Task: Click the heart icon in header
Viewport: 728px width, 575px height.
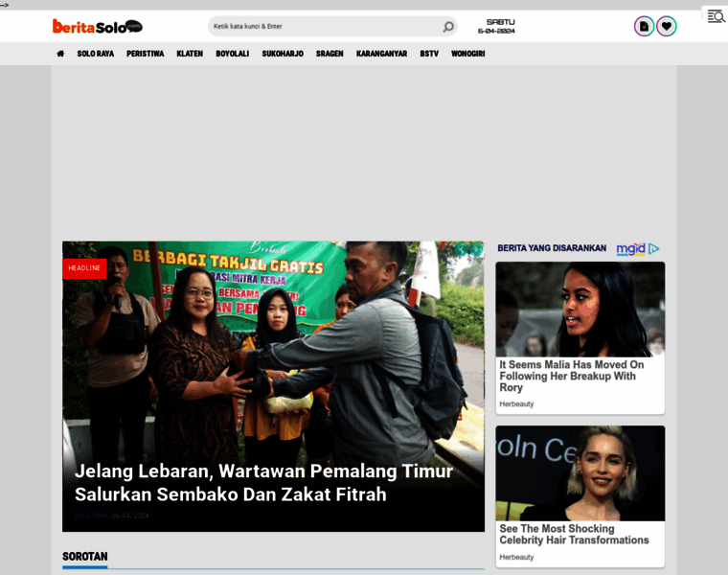Action: (666, 27)
